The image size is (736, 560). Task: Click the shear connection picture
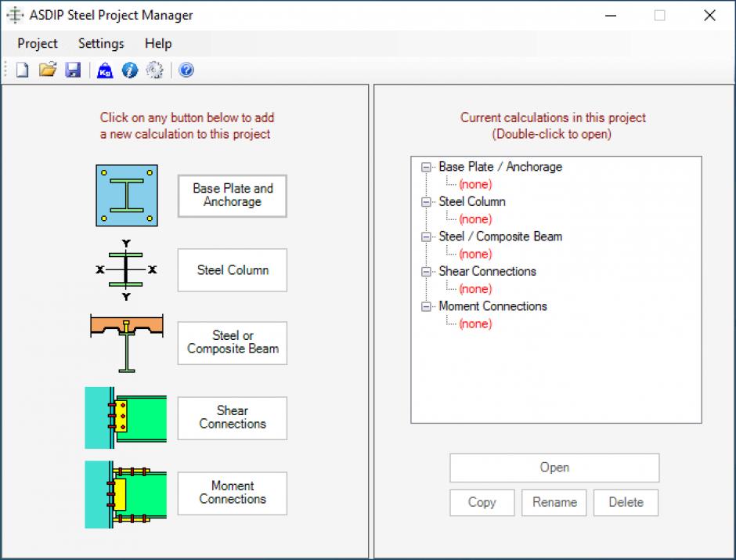point(126,417)
